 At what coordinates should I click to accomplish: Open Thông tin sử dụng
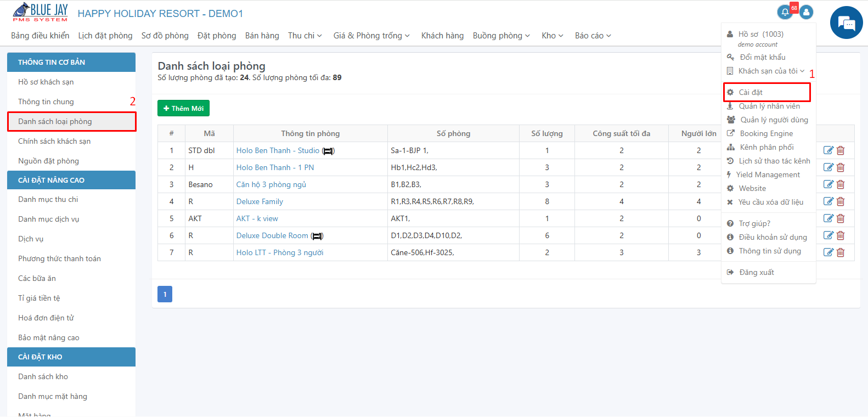coord(770,251)
